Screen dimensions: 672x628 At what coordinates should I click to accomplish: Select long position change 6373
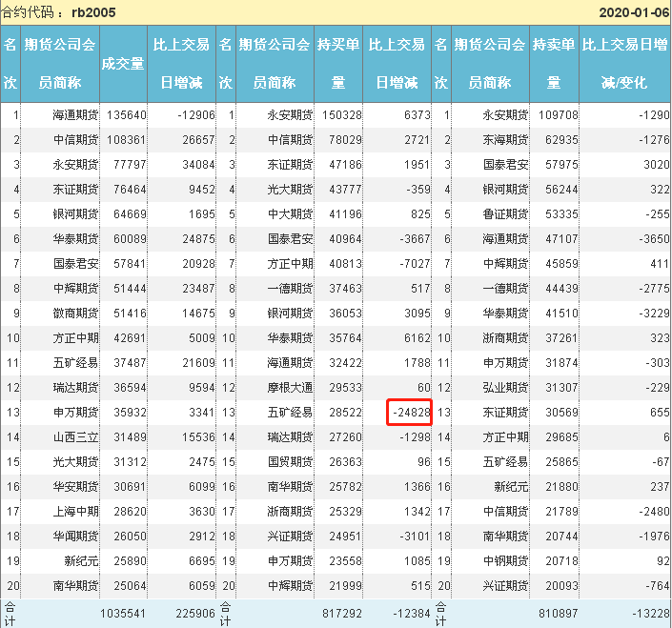(x=417, y=115)
